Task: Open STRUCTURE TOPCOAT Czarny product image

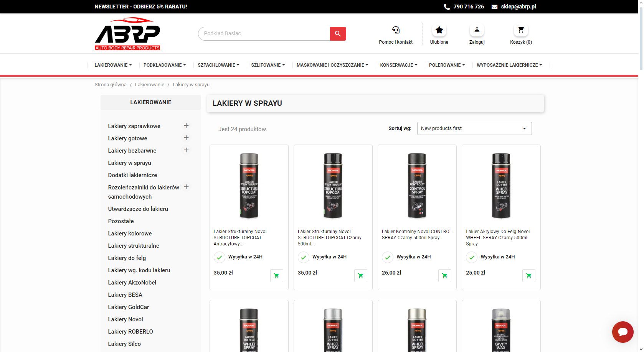Action: pos(333,186)
